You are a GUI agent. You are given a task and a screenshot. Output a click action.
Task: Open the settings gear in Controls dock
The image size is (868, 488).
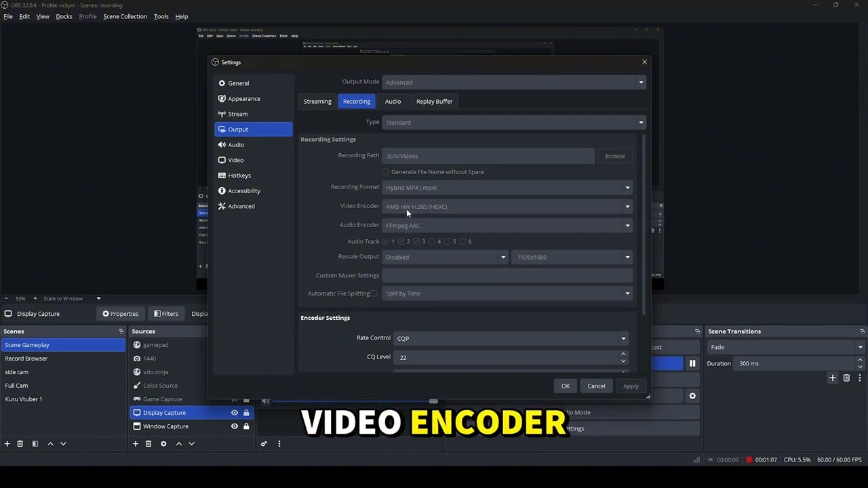[692, 396]
